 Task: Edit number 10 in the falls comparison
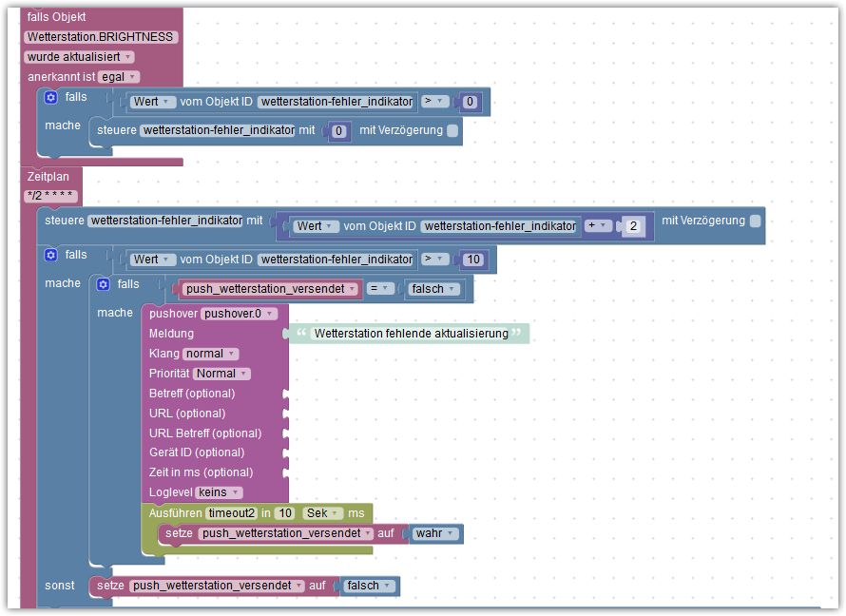[473, 260]
